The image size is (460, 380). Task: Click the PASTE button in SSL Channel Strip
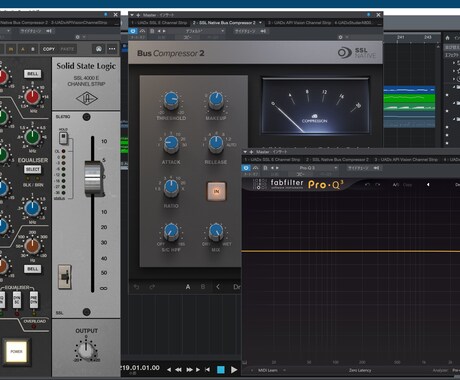[67, 49]
